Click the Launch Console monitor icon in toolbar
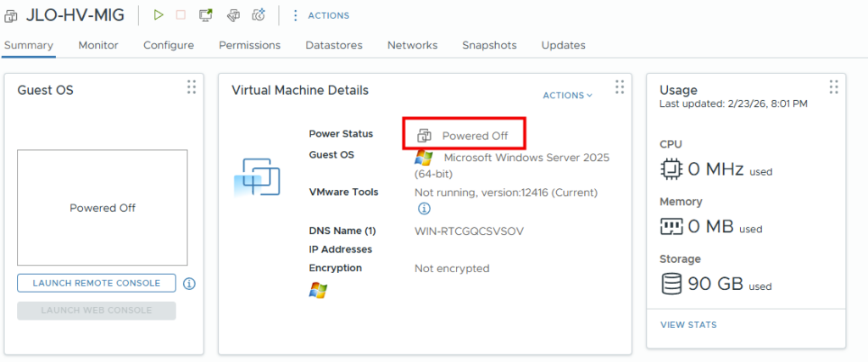The width and height of the screenshot is (868, 362). (x=205, y=15)
